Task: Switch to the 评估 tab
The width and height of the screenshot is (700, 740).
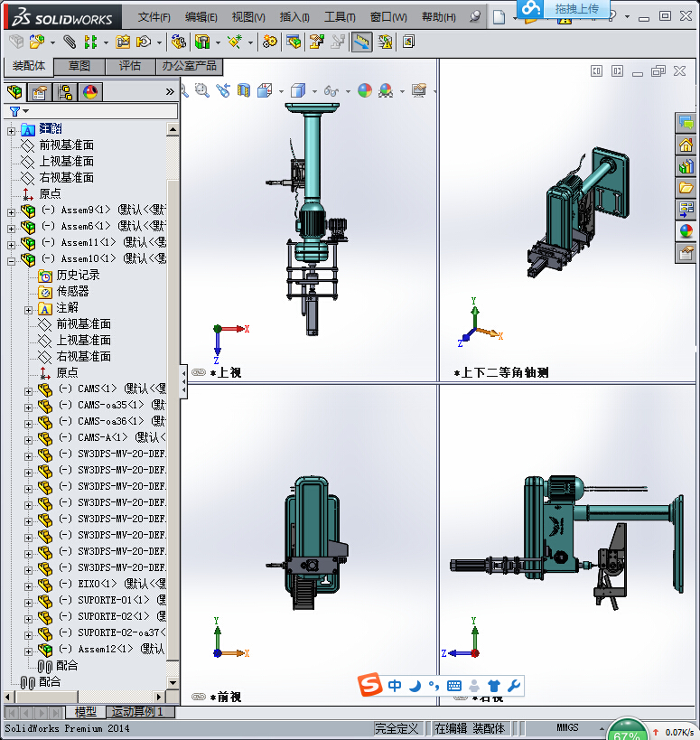Action: pos(130,66)
